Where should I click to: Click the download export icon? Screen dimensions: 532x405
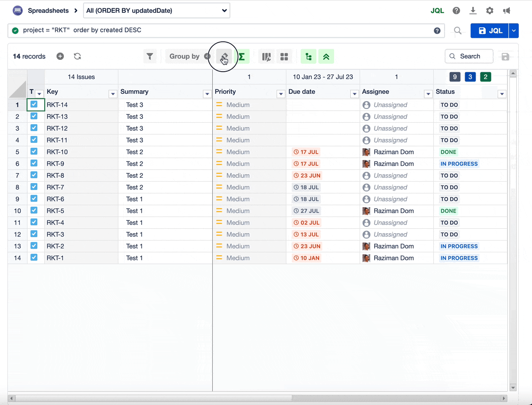(473, 11)
